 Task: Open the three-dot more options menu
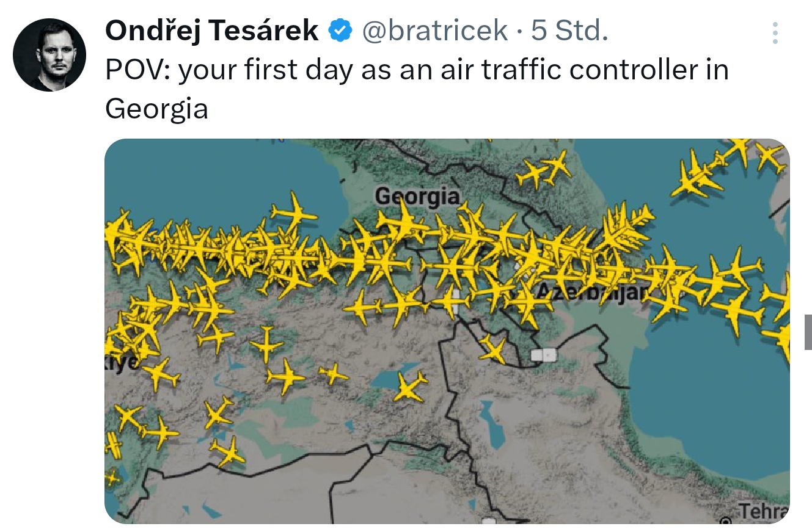click(775, 33)
